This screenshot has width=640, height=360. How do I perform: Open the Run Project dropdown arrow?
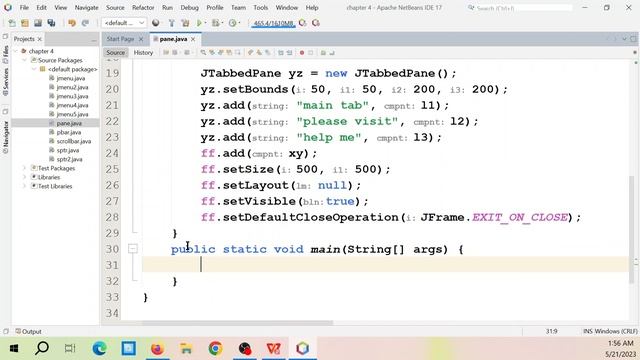pos(205,23)
